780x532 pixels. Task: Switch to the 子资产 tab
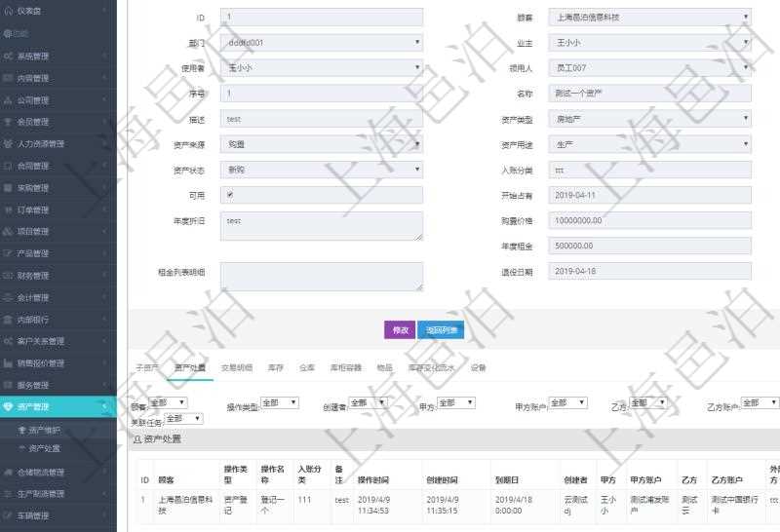[147, 368]
